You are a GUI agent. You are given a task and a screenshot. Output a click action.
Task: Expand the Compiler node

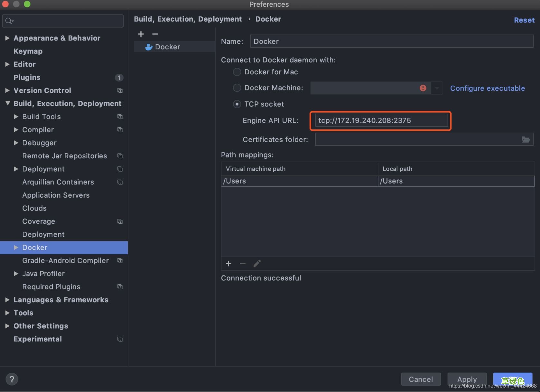pyautogui.click(x=16, y=130)
